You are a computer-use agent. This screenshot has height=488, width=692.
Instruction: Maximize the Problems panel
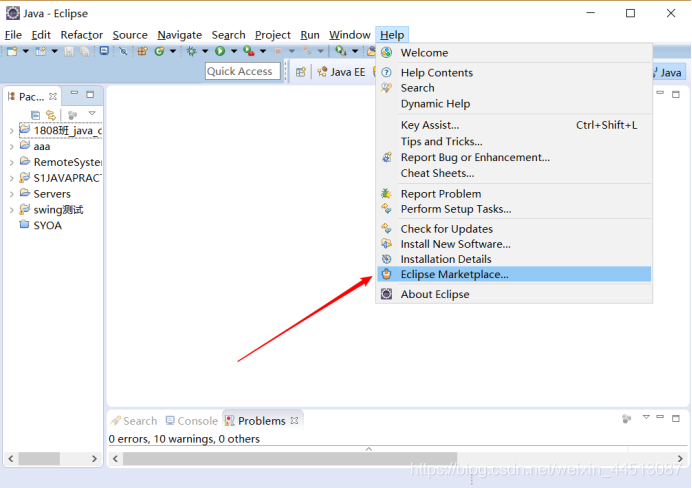pyautogui.click(x=676, y=418)
